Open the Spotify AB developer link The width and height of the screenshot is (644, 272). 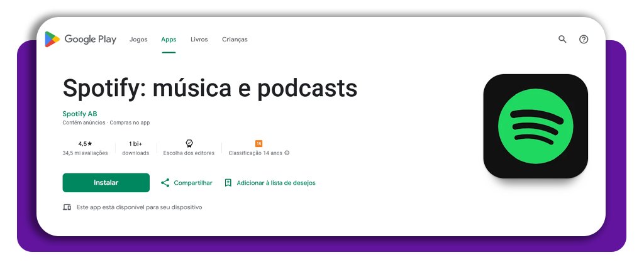[80, 114]
